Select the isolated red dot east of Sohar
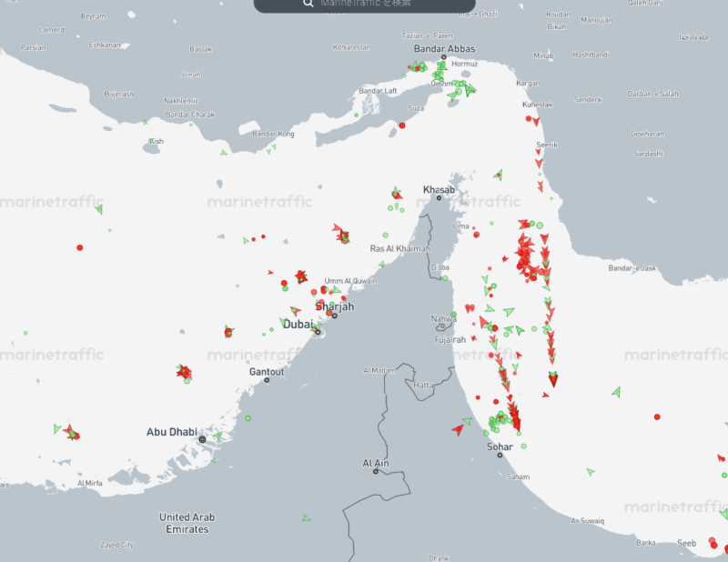 657,417
